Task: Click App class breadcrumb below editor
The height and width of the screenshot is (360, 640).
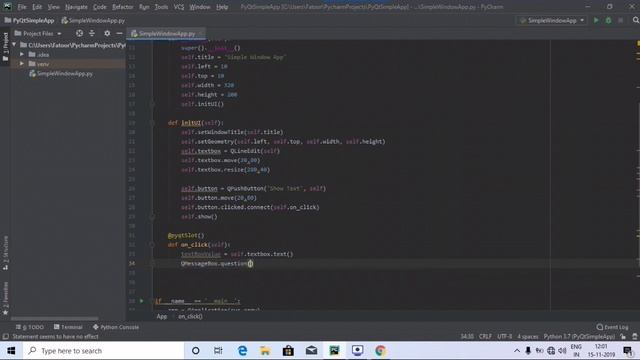Action: (x=162, y=316)
